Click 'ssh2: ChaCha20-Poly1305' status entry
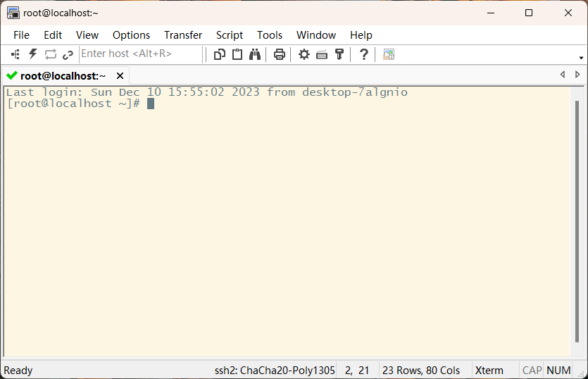The height and width of the screenshot is (379, 588). tap(275, 371)
